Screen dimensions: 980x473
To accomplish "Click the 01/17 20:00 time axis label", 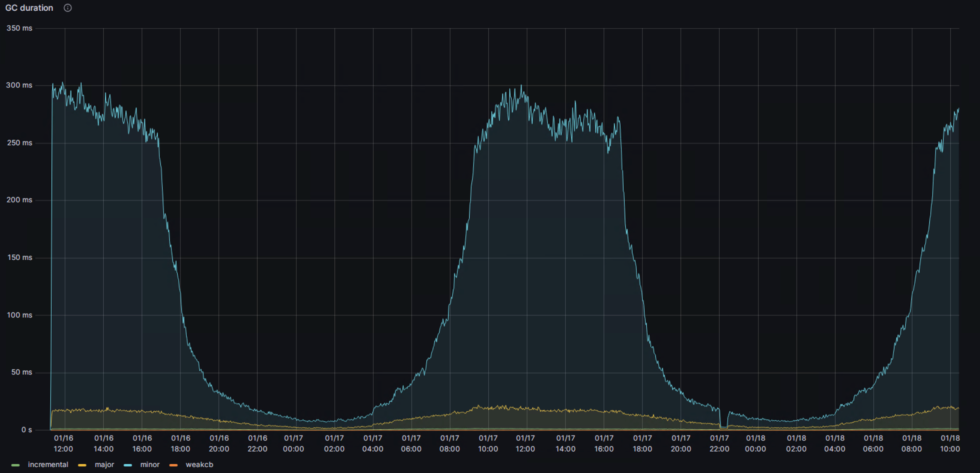I will [681, 443].
